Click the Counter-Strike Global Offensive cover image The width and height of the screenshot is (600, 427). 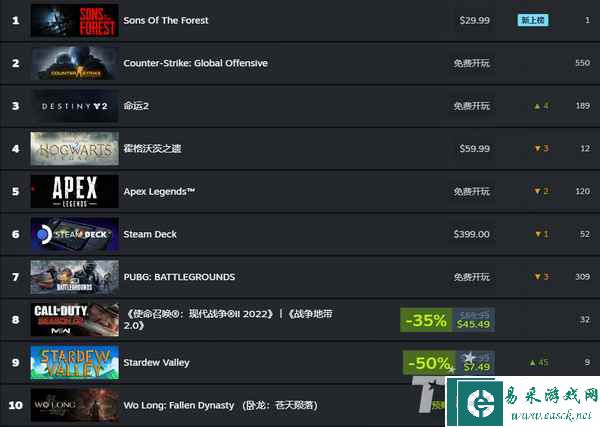coord(75,63)
